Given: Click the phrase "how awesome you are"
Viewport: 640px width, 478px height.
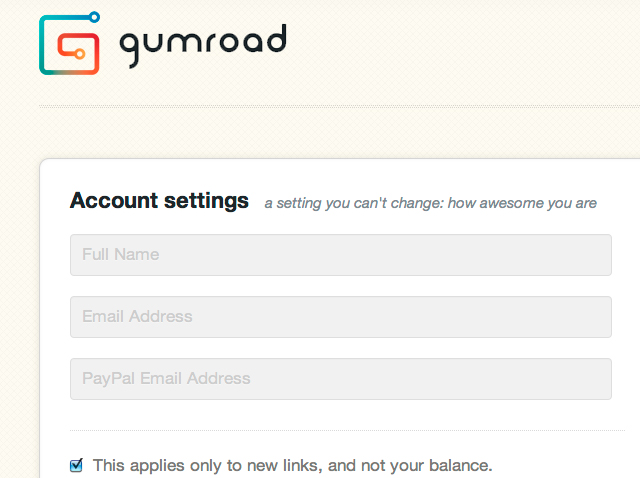Looking at the screenshot, I should point(522,203).
